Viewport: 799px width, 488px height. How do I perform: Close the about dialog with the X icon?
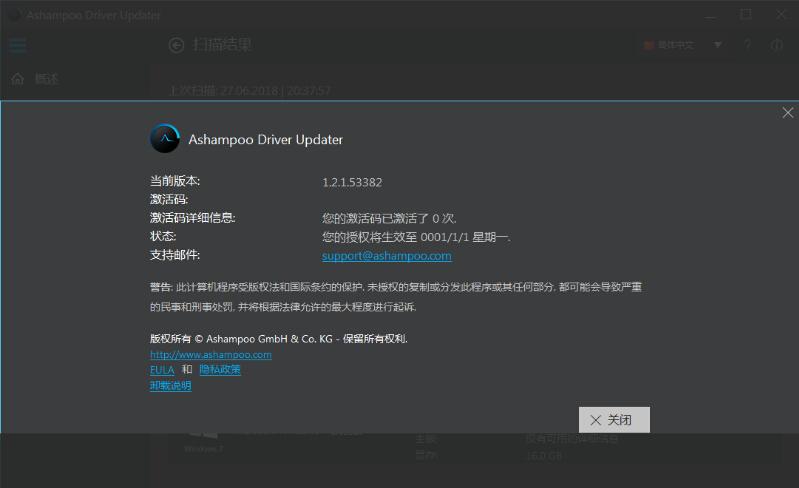tap(787, 113)
